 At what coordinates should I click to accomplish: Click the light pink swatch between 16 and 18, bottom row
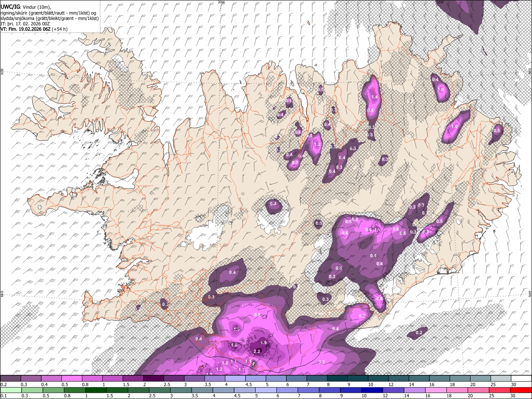436,390
